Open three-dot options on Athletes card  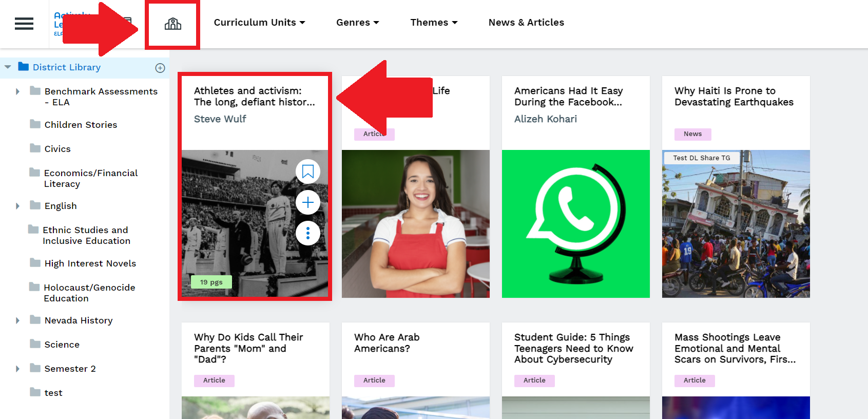coord(308,233)
